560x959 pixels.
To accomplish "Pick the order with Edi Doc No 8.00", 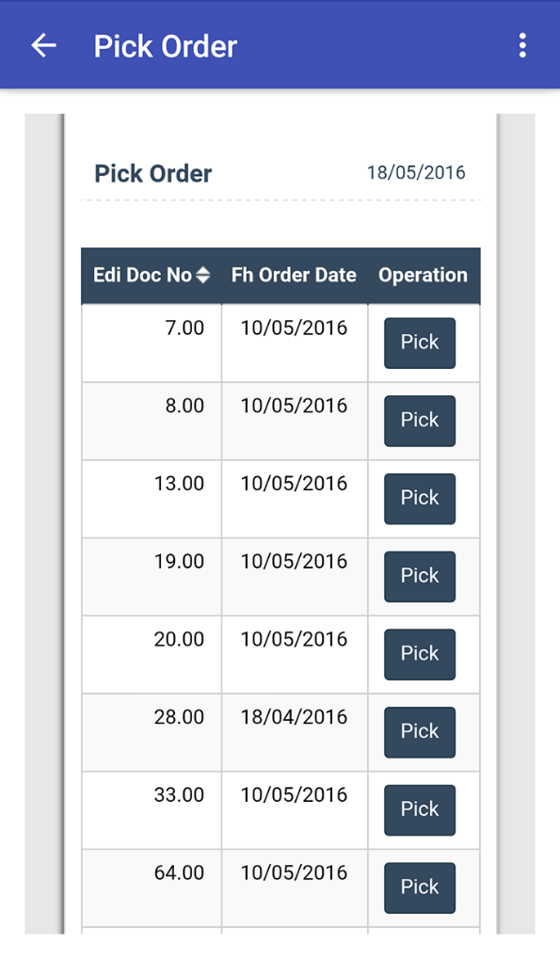I will click(419, 421).
